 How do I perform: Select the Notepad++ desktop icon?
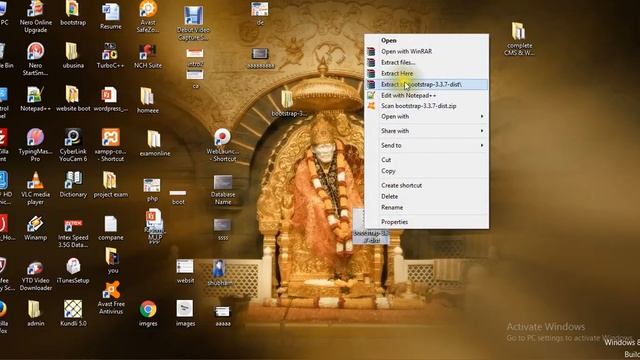[36, 98]
